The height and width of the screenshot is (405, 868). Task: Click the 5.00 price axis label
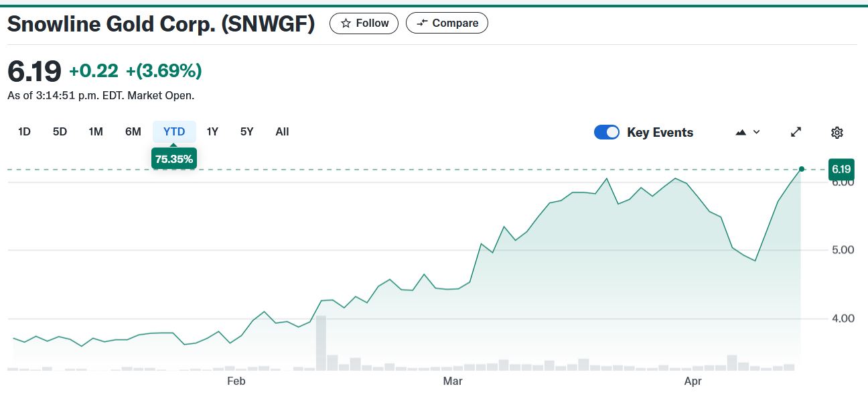tap(843, 250)
